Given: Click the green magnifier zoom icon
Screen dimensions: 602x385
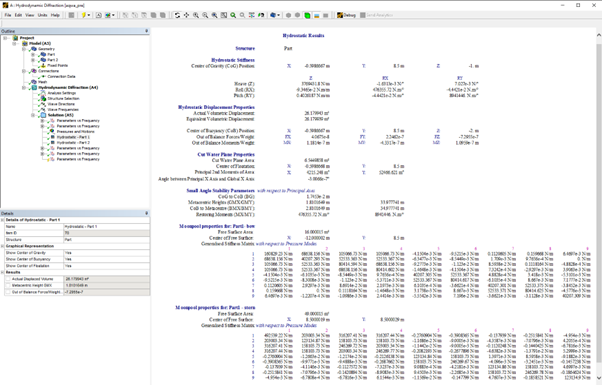Looking at the screenshot, I should pos(233,15).
